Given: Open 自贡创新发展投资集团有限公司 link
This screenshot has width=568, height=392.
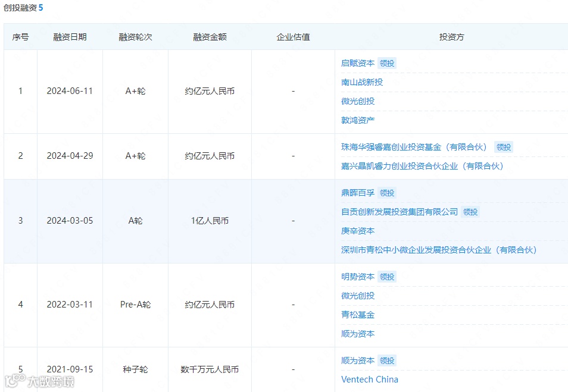Looking at the screenshot, I should (x=400, y=212).
